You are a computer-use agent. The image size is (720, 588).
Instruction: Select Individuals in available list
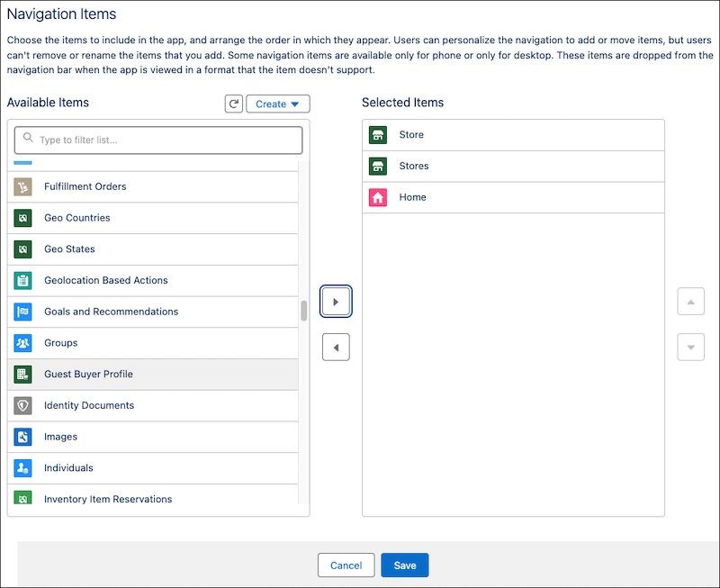(153, 467)
